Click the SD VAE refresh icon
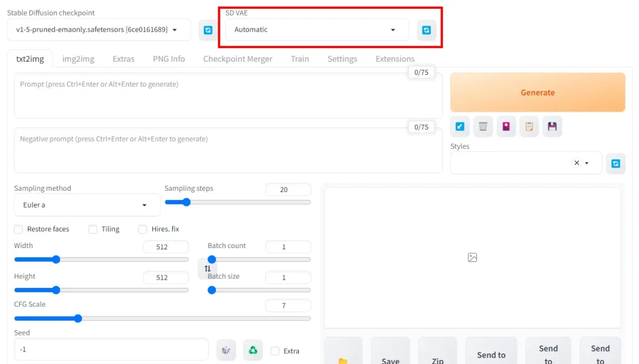Viewport: 639px width, 364px height. tap(426, 30)
